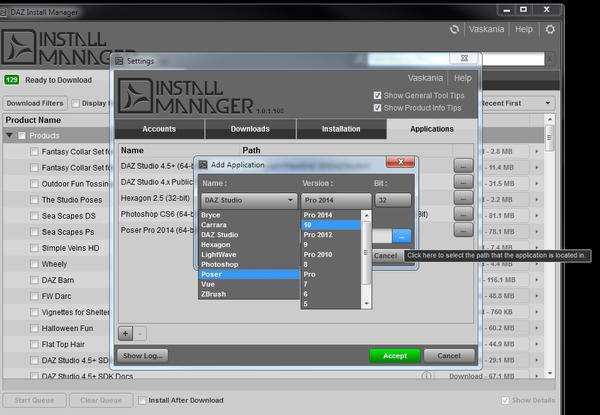Switch to the Accounts tab
The width and height of the screenshot is (600, 415).
pos(159,129)
